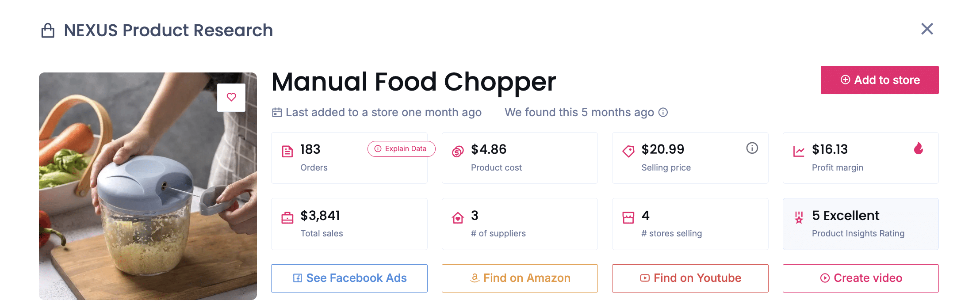Click Add to store
The image size is (980, 304).
[x=879, y=80]
